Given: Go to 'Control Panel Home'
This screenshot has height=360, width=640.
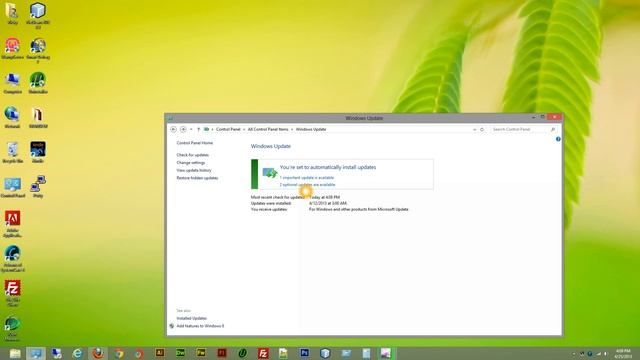Looking at the screenshot, I should point(195,143).
